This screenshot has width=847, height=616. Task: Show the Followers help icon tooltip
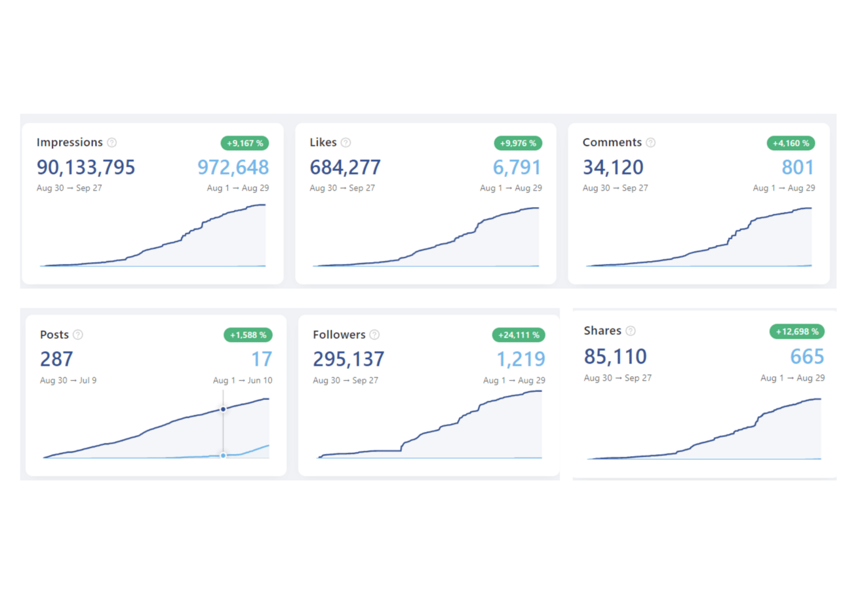(374, 335)
